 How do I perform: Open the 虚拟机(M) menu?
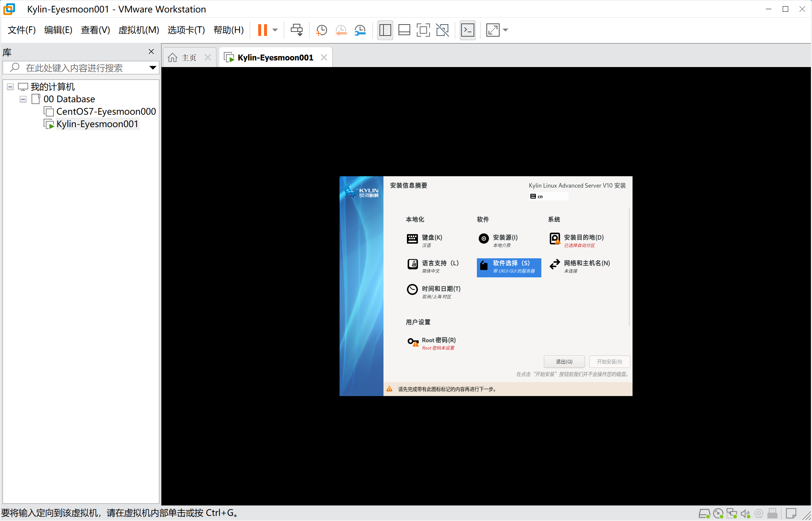pyautogui.click(x=139, y=30)
